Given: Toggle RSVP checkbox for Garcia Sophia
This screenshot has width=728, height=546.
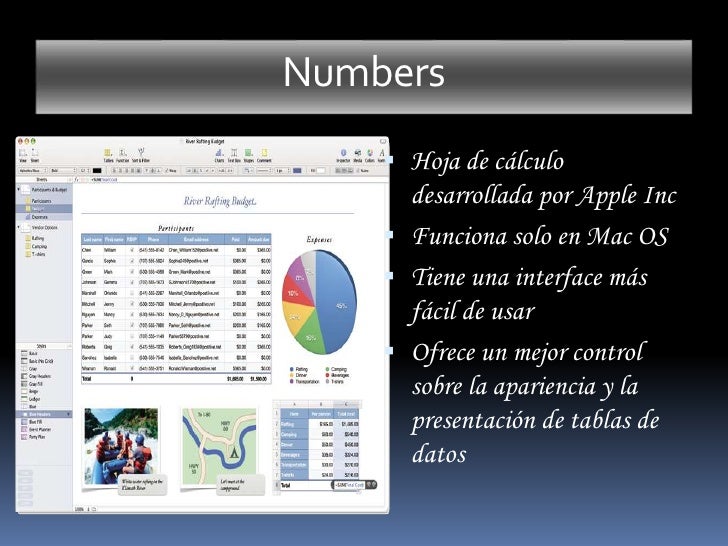Looking at the screenshot, I should 132,261.
